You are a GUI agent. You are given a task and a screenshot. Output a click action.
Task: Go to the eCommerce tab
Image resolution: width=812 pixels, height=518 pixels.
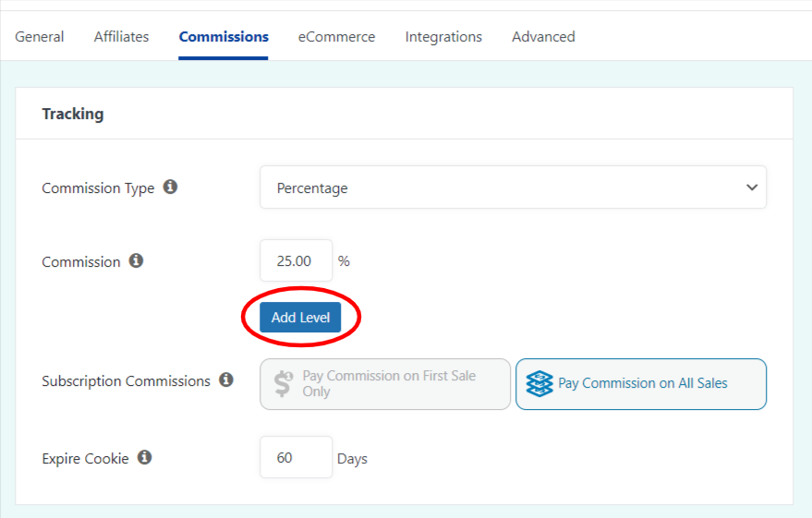pos(336,37)
